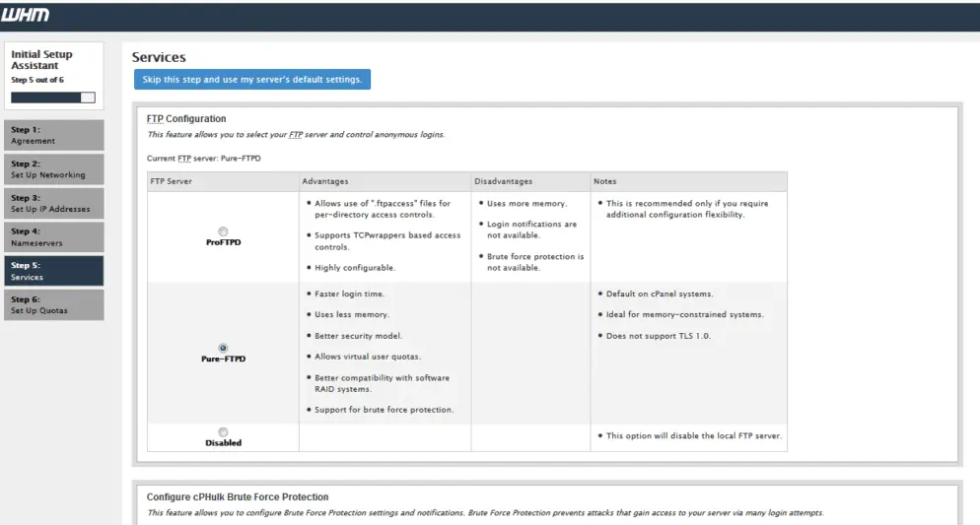Image resolution: width=980 pixels, height=525 pixels.
Task: Click 'Highly configurable.' advantage text
Action: [355, 268]
